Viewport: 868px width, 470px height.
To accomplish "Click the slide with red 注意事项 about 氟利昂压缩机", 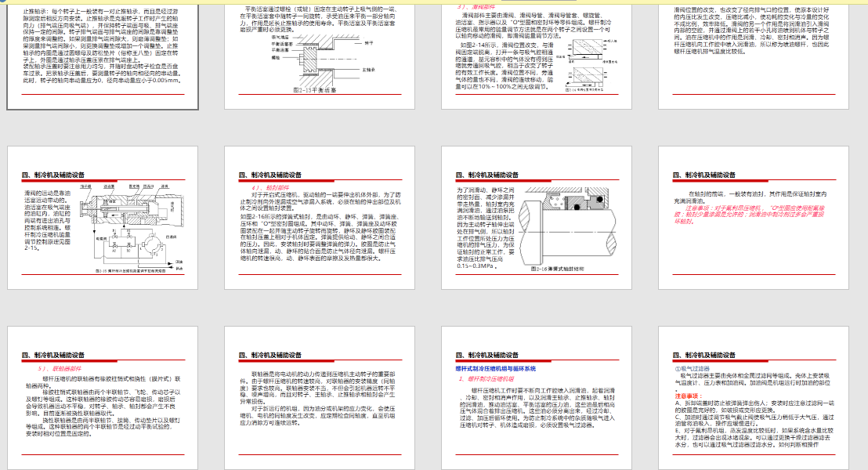I will (x=754, y=218).
